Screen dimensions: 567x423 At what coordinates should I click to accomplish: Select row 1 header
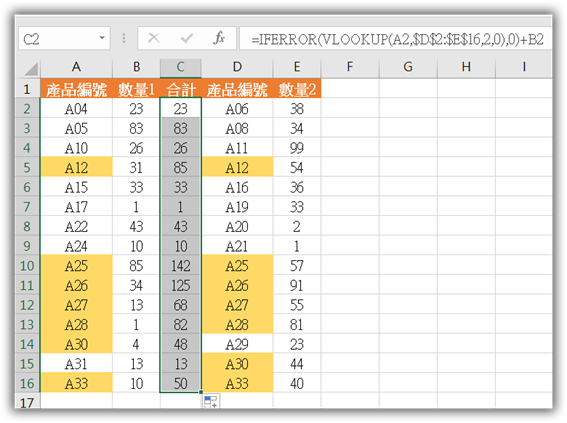coord(27,89)
